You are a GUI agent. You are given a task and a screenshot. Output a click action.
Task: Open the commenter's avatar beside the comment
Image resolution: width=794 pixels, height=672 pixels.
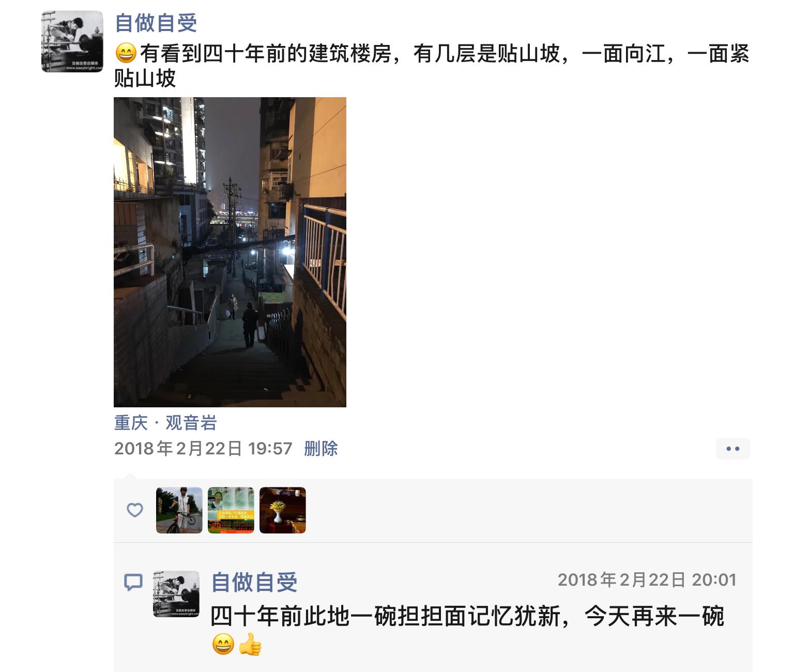(176, 594)
